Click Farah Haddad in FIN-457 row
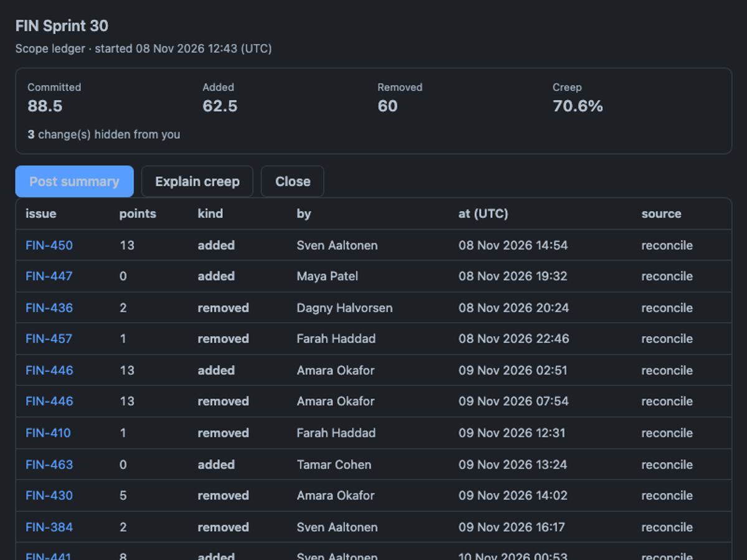Image resolution: width=747 pixels, height=560 pixels. click(336, 339)
